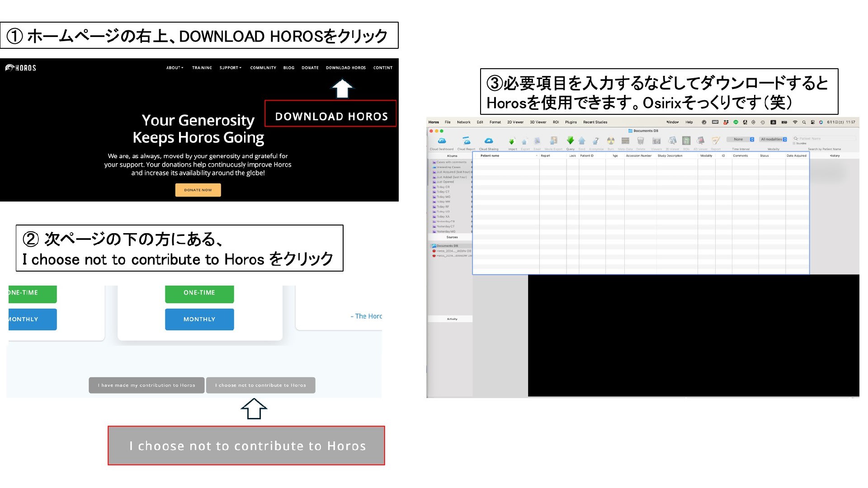The image size is (868, 488).
Task: Click the Accession Number column header
Action: [x=640, y=155]
